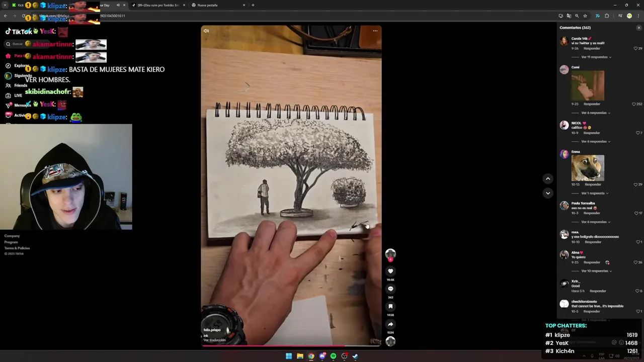
Task: Expand 'Ver 11 respuestas' under Carolx comment
Action: 596,57
